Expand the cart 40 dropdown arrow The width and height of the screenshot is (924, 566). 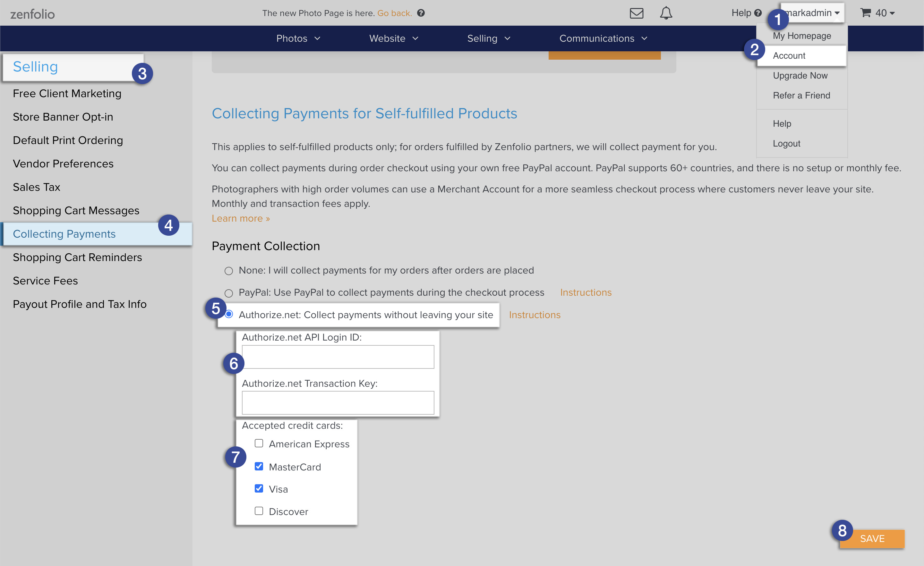(x=892, y=13)
